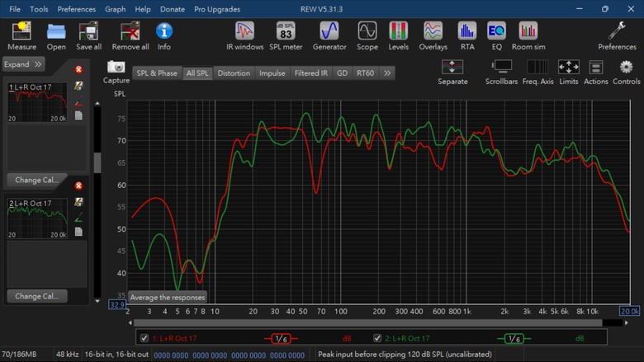Open the File menu
This screenshot has height=362, width=644.
point(15,9)
